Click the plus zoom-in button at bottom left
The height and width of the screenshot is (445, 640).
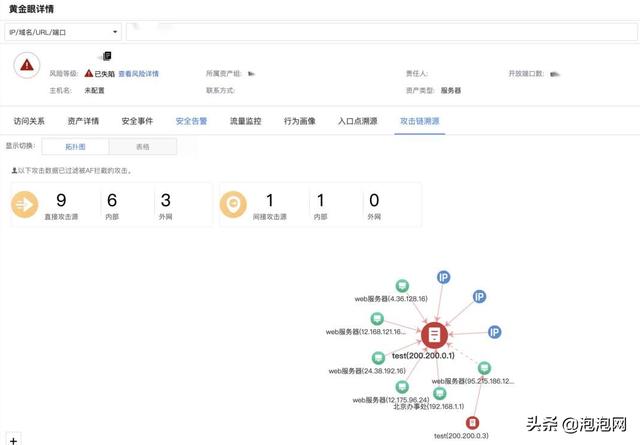pyautogui.click(x=13, y=440)
